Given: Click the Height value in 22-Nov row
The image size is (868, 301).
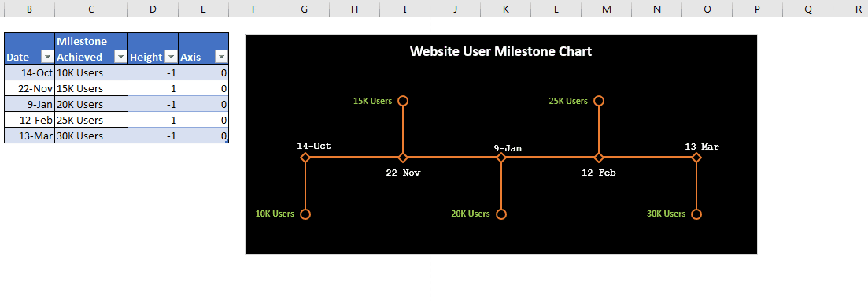Looking at the screenshot, I should 153,89.
